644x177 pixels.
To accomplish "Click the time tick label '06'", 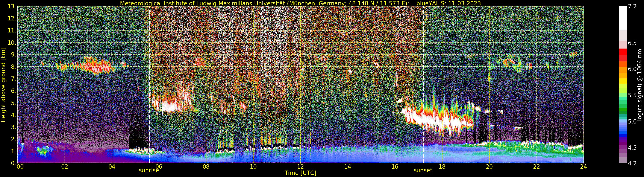I will tap(159, 166).
